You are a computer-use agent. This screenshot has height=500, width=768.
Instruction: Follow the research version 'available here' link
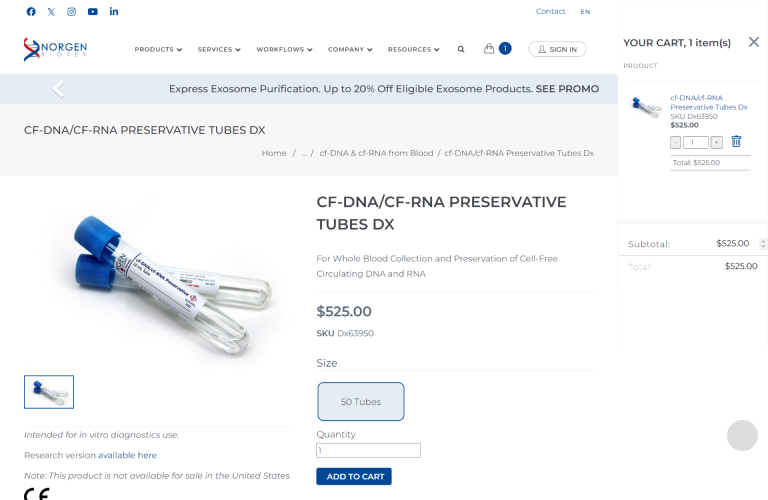pos(127,455)
